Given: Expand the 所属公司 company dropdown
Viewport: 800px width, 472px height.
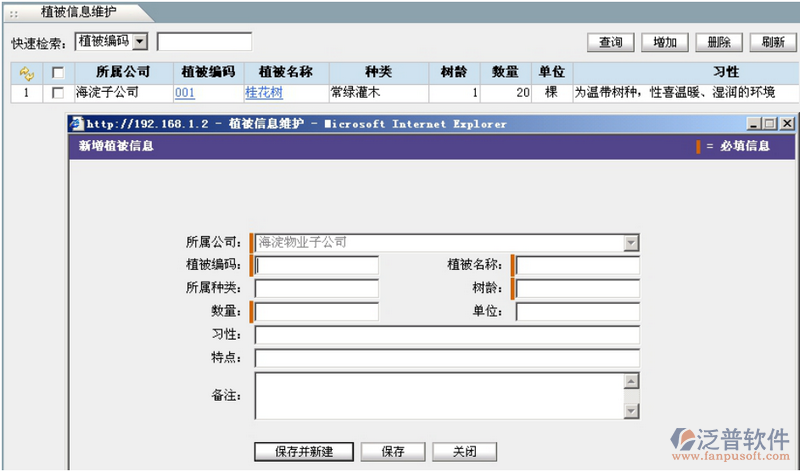Looking at the screenshot, I should pos(630,242).
